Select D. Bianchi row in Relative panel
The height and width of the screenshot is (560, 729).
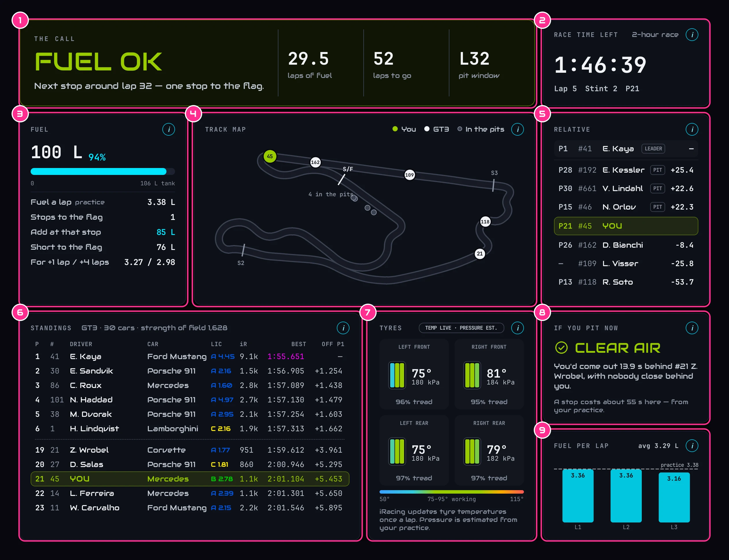click(626, 245)
